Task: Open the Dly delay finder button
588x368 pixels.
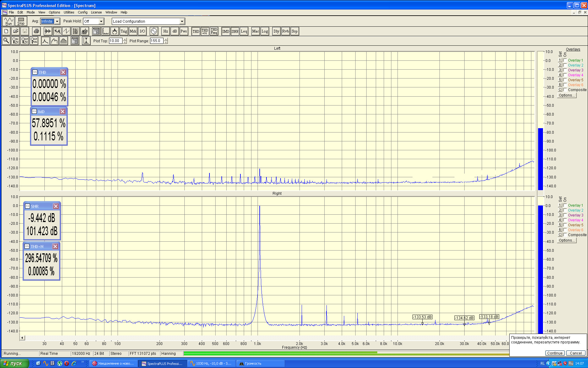Action: [x=276, y=31]
